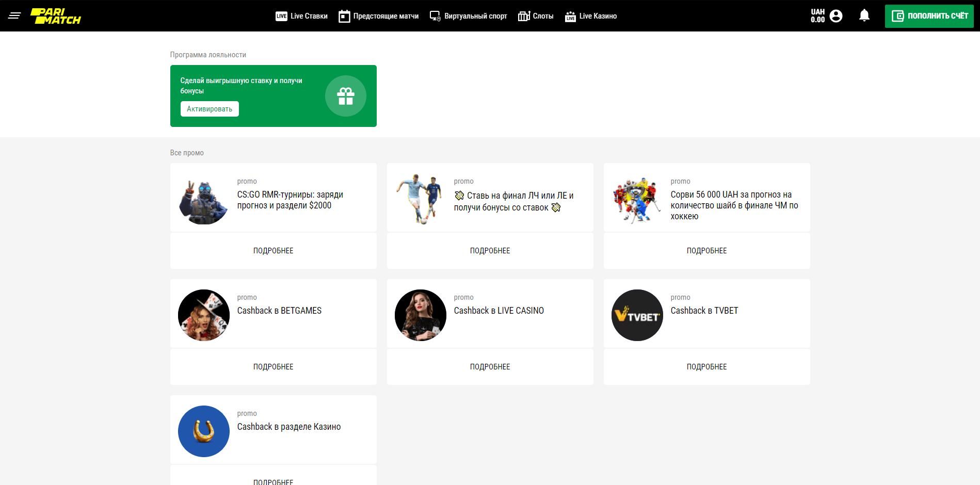Click Подробнее under CS:GO RMR promo
This screenshot has height=485, width=980.
[273, 251]
